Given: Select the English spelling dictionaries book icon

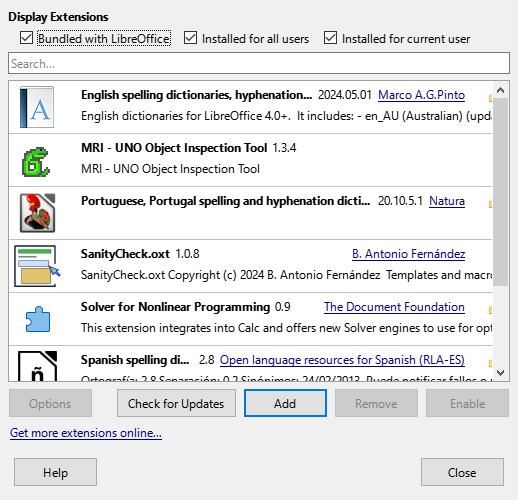Looking at the screenshot, I should tap(37, 107).
